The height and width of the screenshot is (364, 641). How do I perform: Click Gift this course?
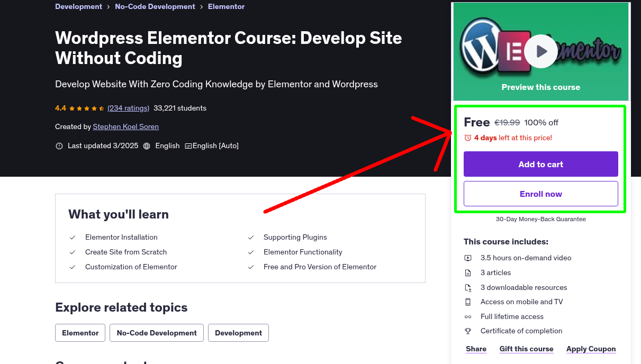pyautogui.click(x=526, y=349)
